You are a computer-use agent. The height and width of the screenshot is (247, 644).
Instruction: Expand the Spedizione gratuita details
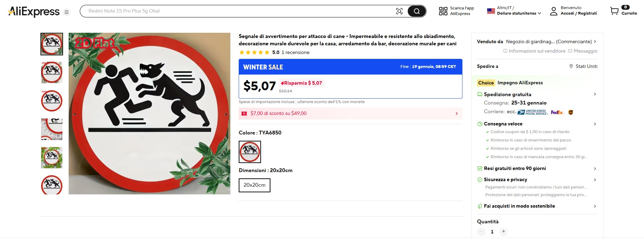(595, 94)
